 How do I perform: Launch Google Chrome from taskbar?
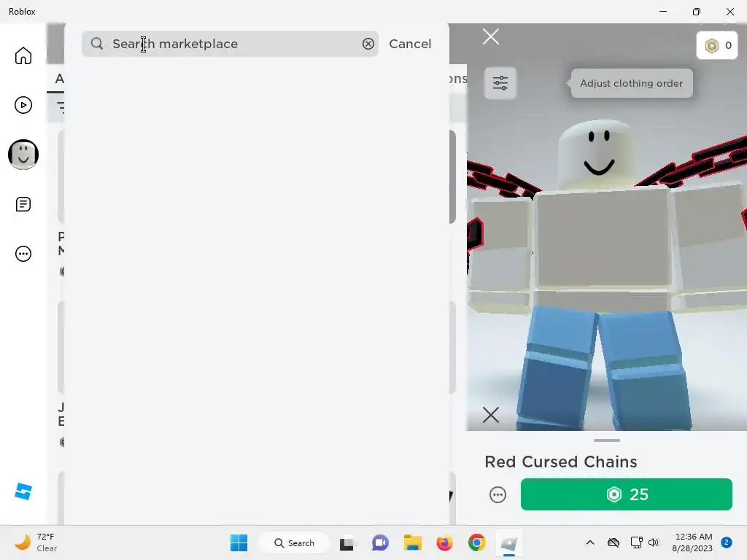[477, 542]
